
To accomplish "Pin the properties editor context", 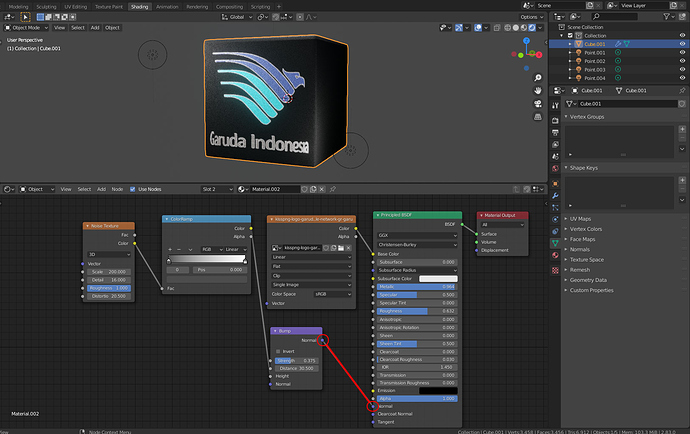I will 682,91.
